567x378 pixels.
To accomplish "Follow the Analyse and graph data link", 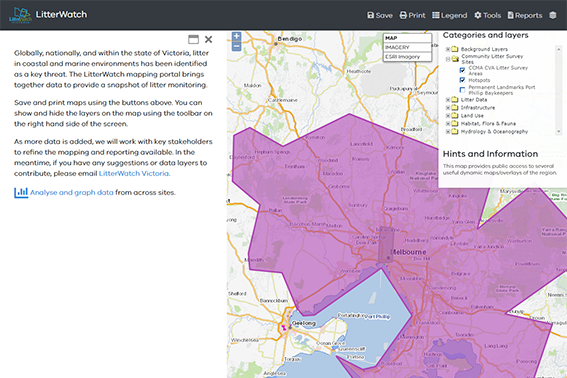I will click(72, 192).
